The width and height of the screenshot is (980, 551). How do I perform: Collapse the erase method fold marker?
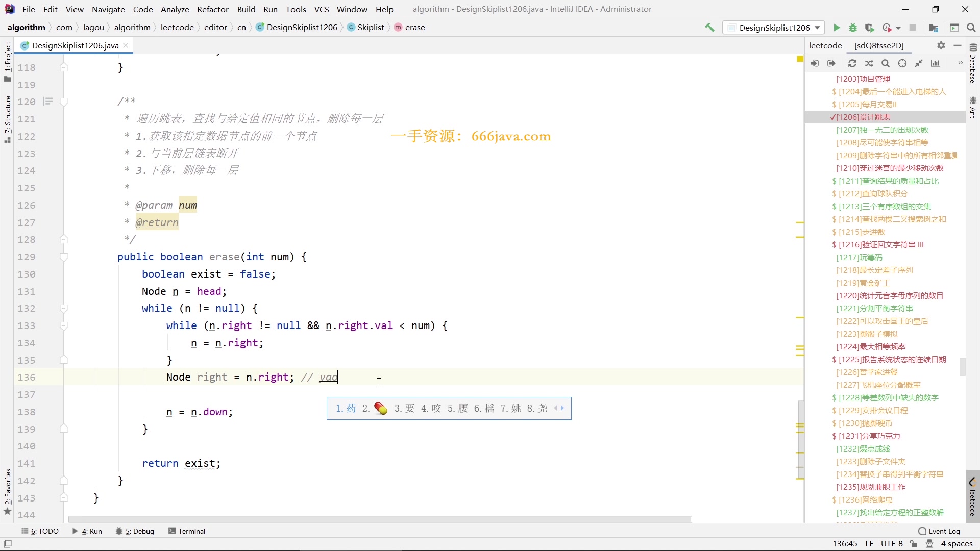pos(64,257)
